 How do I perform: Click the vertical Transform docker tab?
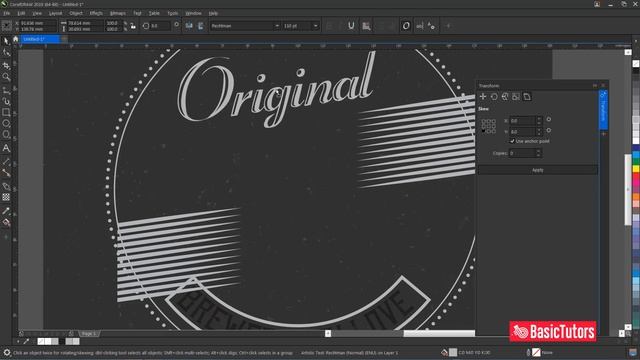tap(603, 109)
